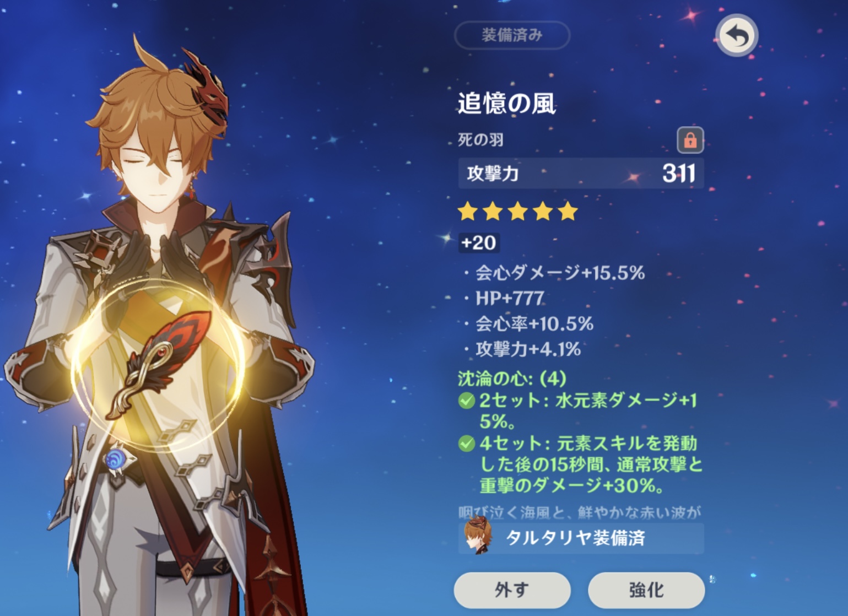Click the green 4セット bonus checkmark
848x616 pixels.
(x=467, y=444)
